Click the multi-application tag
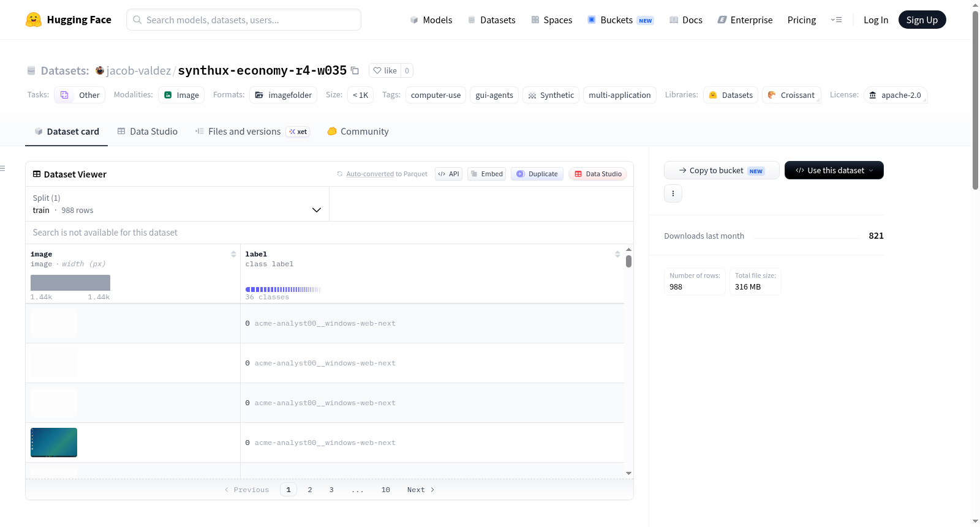The height and width of the screenshot is (527, 980). point(620,95)
